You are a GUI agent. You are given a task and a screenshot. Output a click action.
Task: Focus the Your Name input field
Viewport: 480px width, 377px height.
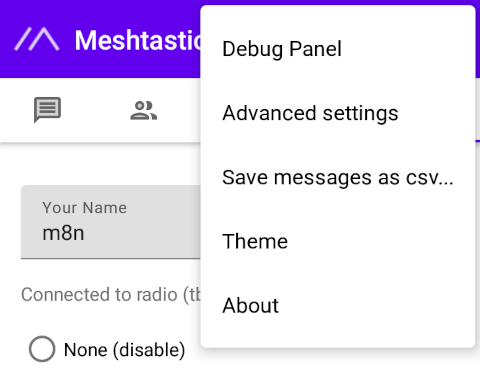[111, 222]
